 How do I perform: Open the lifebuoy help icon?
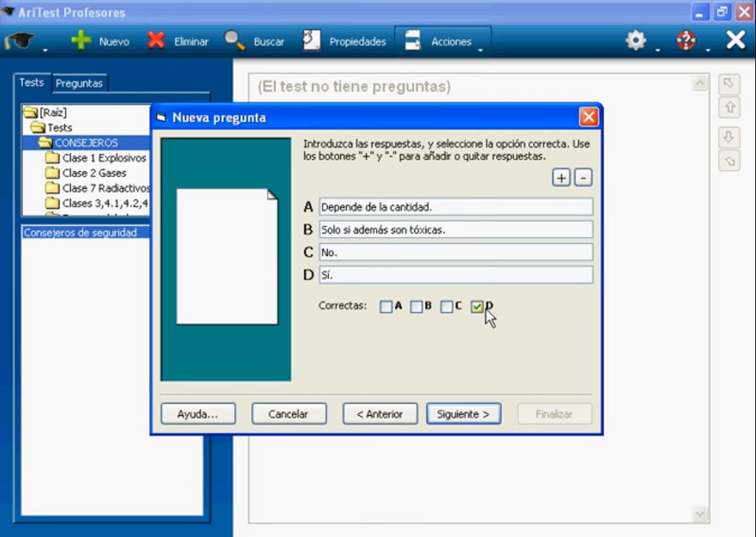pyautogui.click(x=686, y=41)
